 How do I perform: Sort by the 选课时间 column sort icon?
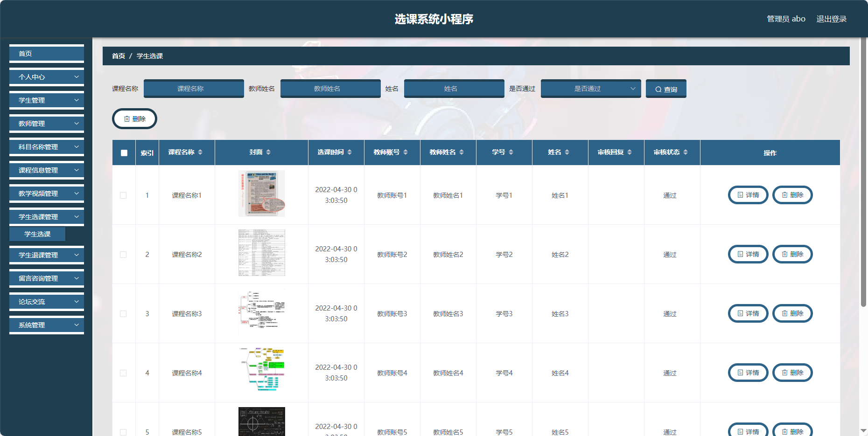[x=350, y=152]
